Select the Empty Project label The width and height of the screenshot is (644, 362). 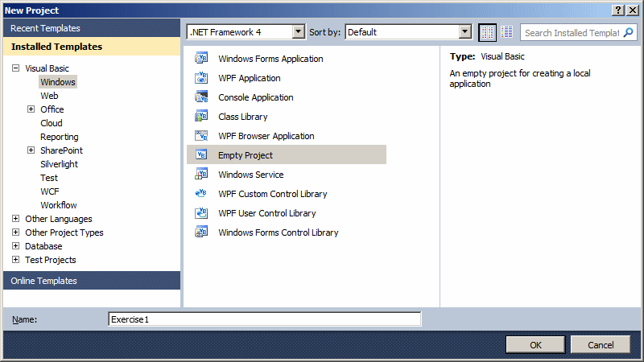tap(246, 155)
